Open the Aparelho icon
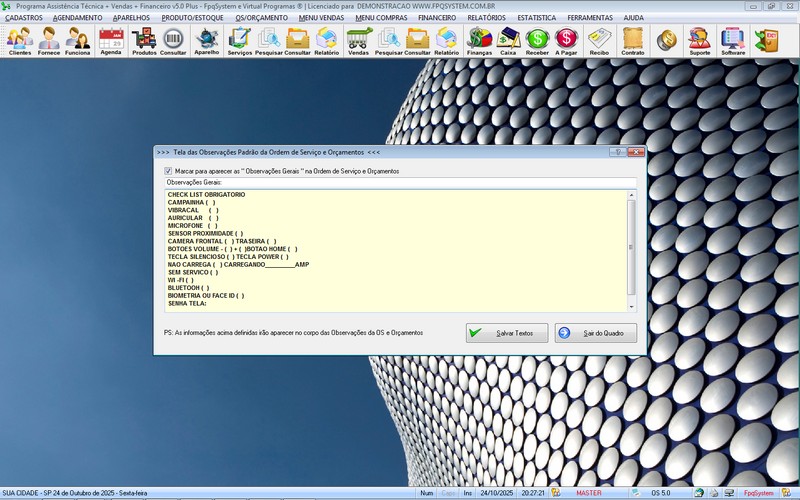 pyautogui.click(x=207, y=41)
